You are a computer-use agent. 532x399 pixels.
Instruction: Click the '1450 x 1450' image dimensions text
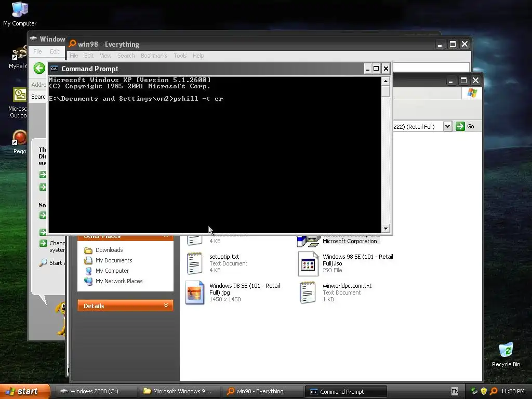[x=225, y=300]
